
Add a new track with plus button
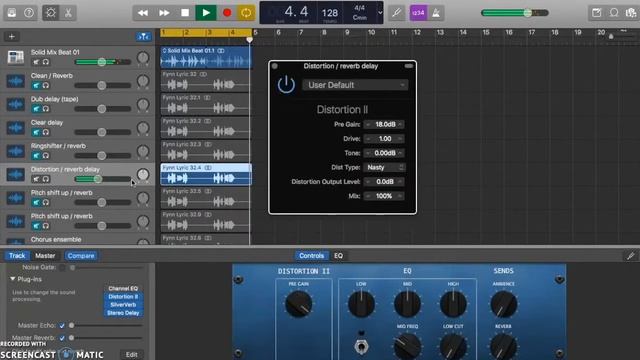point(12,37)
